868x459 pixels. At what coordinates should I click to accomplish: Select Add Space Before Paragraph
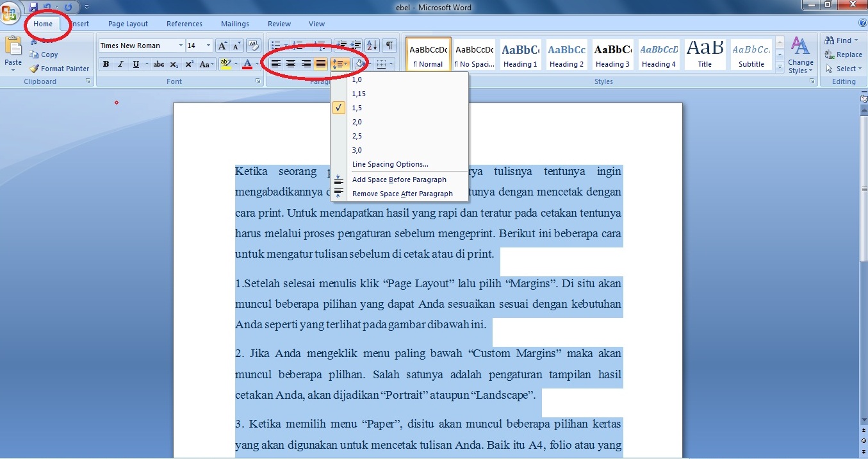pyautogui.click(x=400, y=179)
